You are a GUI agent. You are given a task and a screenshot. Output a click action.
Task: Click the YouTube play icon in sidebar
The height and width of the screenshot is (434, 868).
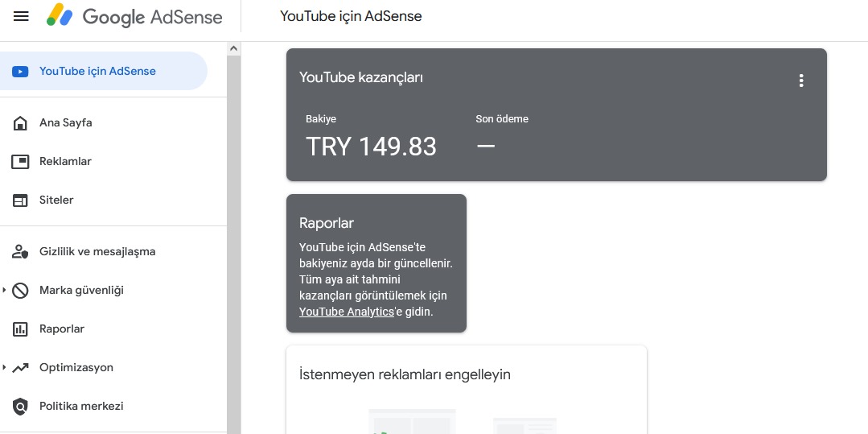tap(20, 72)
